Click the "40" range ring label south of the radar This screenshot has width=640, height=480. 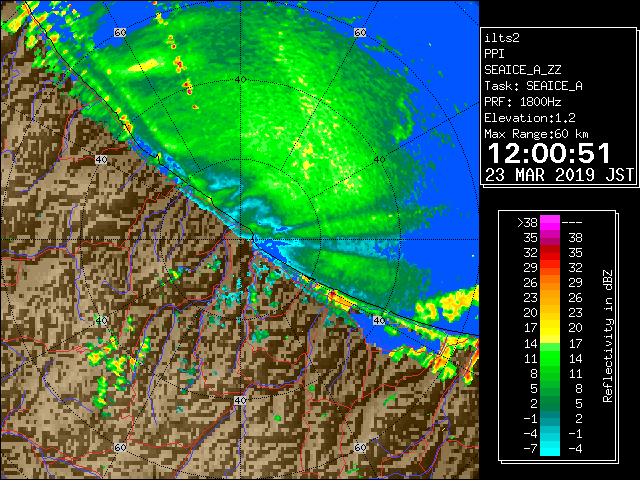coord(240,400)
